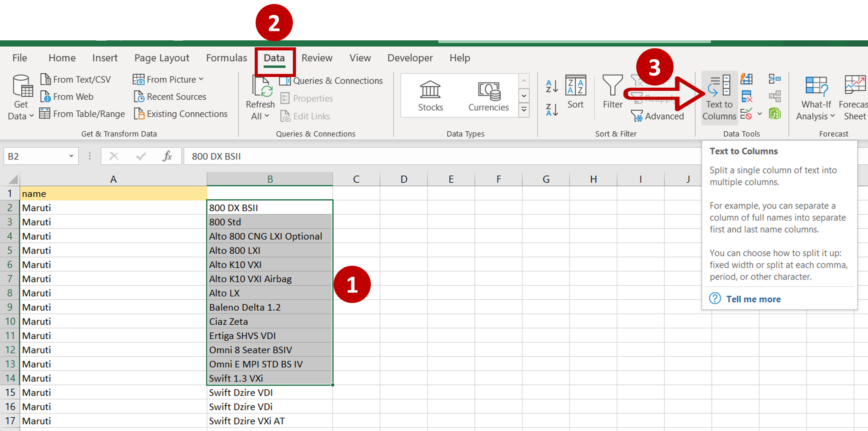The image size is (868, 431).
Task: Select column C header
Action: pos(356,179)
